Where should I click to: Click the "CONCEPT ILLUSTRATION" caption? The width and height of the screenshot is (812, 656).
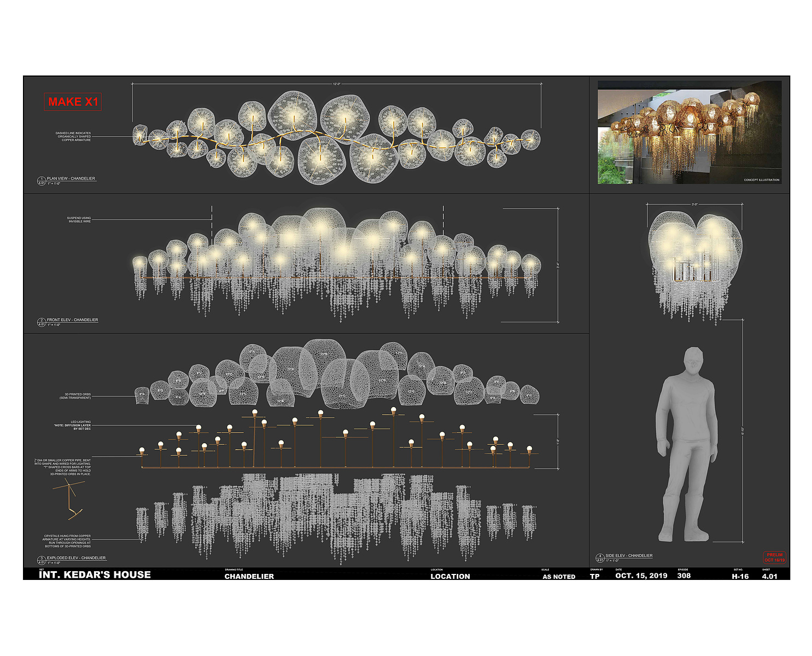pyautogui.click(x=761, y=180)
